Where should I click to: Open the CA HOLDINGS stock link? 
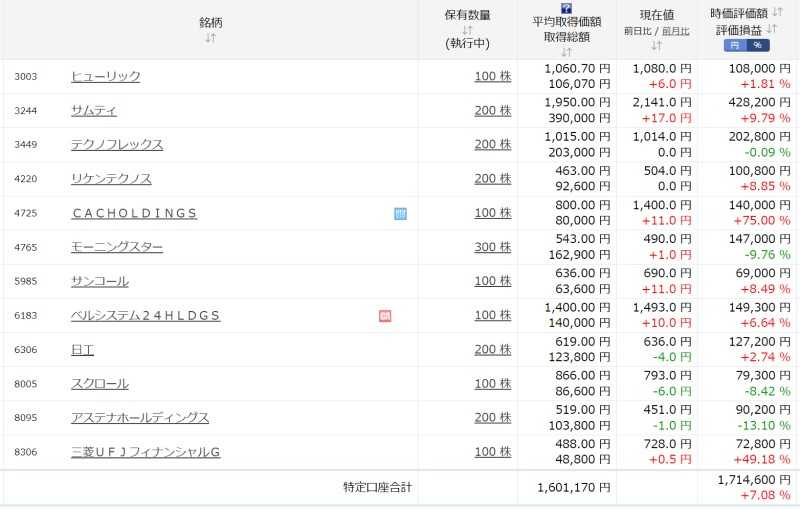pos(134,213)
